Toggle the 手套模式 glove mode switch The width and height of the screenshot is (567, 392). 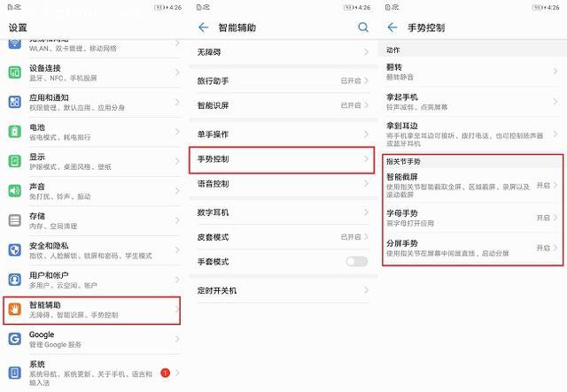pyautogui.click(x=356, y=261)
